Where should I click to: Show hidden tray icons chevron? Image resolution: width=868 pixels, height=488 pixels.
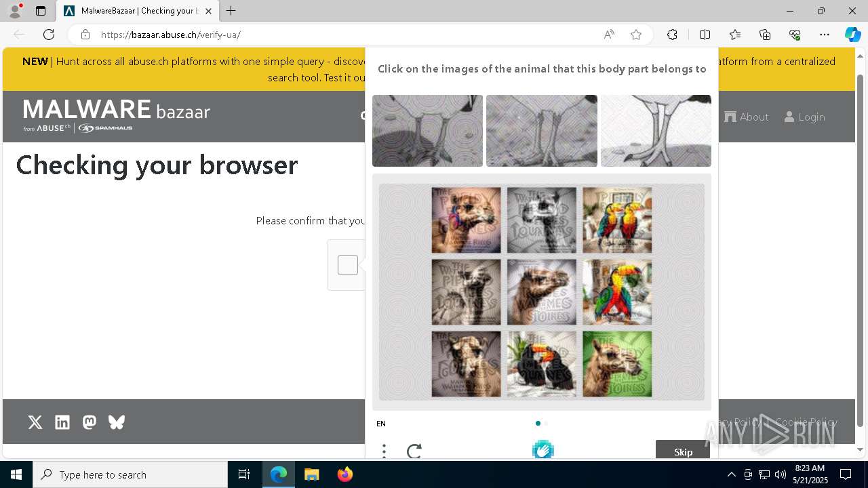(x=731, y=474)
